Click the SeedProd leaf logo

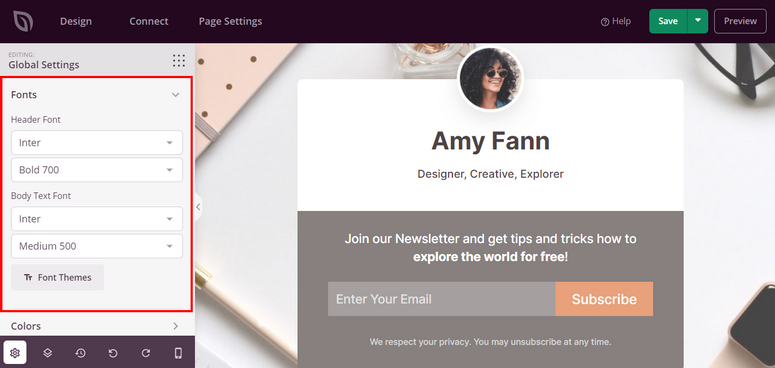tap(23, 21)
